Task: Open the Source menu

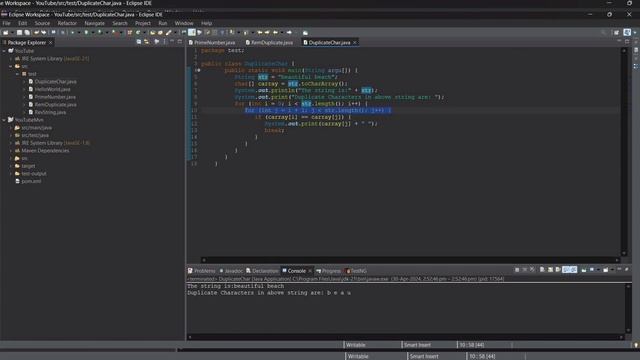Action: click(42, 23)
